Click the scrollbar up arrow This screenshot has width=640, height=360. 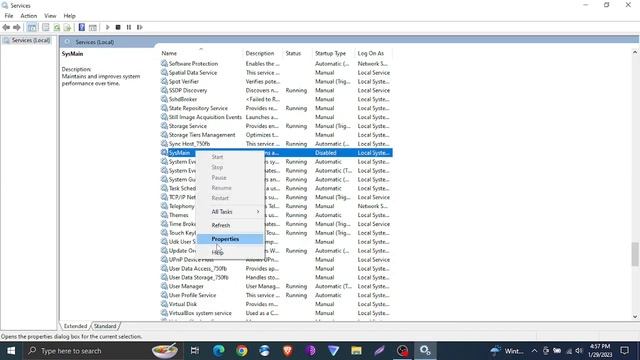coord(635,52)
